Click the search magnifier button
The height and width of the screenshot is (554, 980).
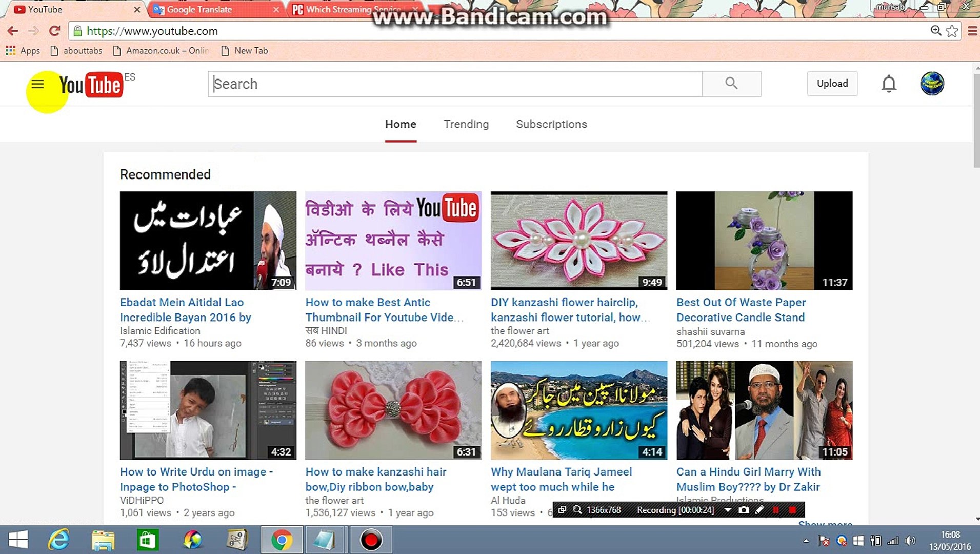pyautogui.click(x=731, y=84)
